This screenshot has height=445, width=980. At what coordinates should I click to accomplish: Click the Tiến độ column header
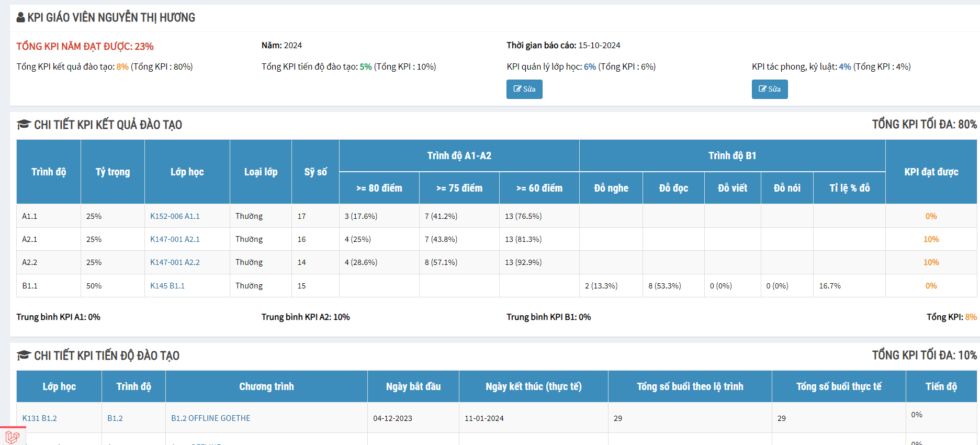[x=941, y=386]
